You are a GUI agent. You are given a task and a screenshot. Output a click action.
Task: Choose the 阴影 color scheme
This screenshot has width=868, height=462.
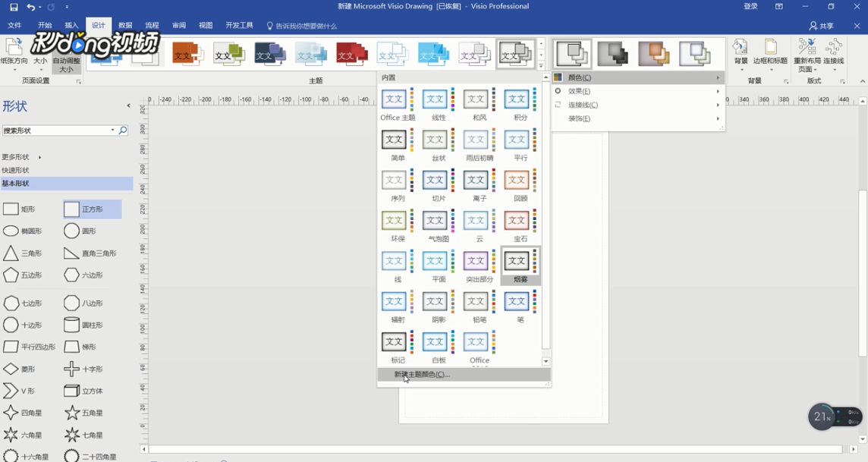[439, 306]
